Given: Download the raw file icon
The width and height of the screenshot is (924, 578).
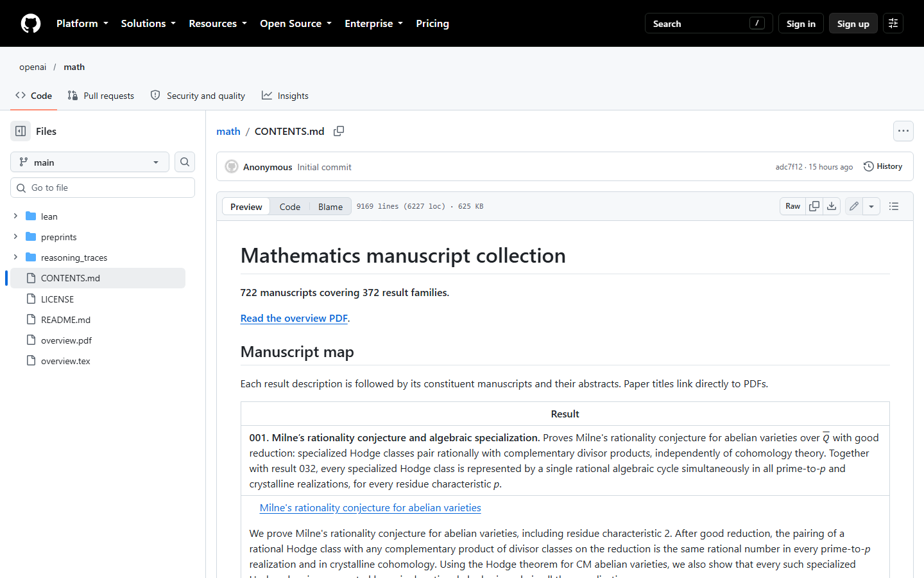Looking at the screenshot, I should tap(832, 206).
